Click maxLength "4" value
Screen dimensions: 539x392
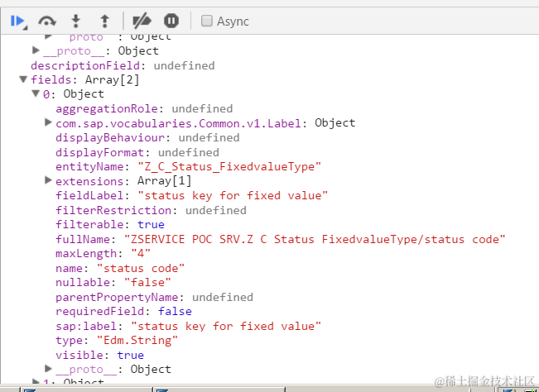(x=141, y=254)
